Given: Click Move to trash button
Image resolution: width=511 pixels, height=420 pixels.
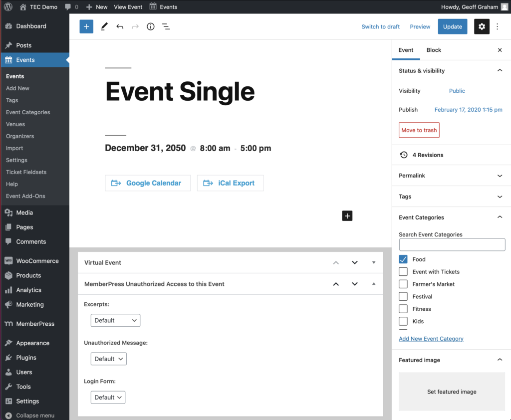Looking at the screenshot, I should point(419,130).
